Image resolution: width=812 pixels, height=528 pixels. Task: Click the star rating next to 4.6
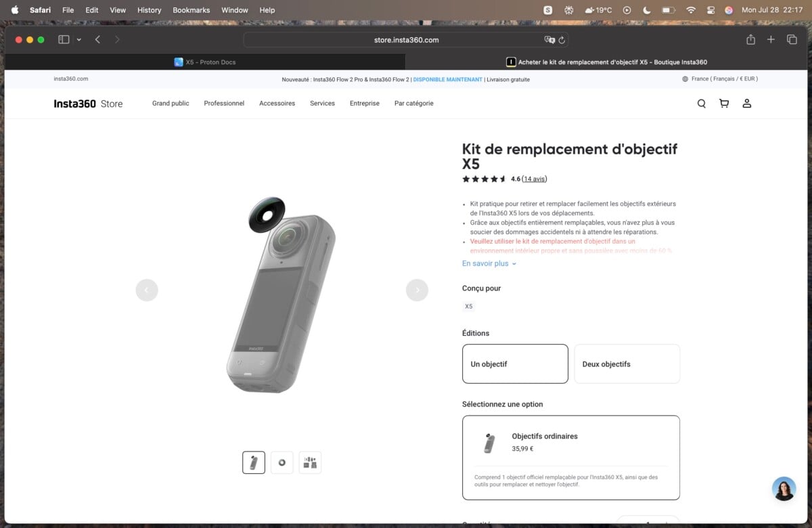click(x=484, y=179)
